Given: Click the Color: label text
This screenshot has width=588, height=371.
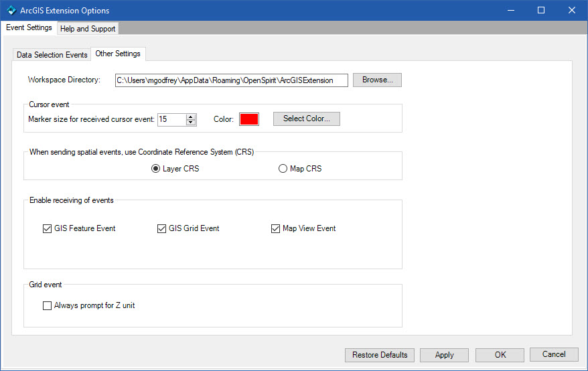Looking at the screenshot, I should [x=224, y=119].
